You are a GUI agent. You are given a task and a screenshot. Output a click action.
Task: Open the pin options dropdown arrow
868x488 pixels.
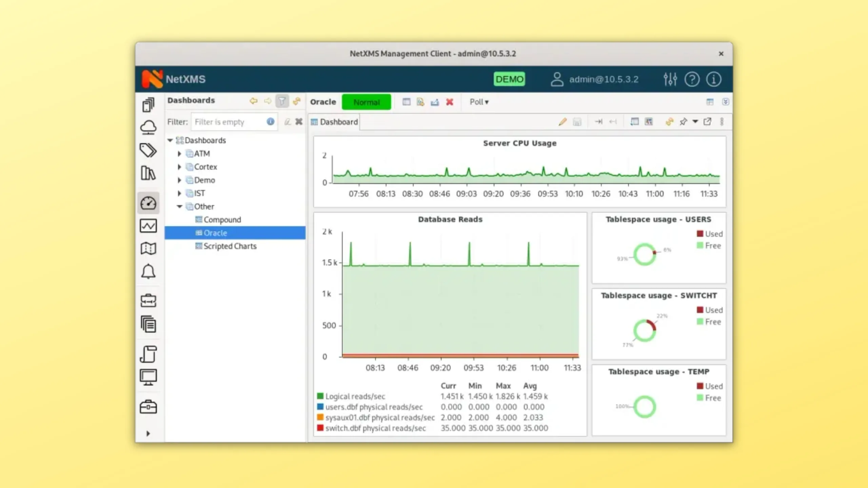click(x=695, y=122)
